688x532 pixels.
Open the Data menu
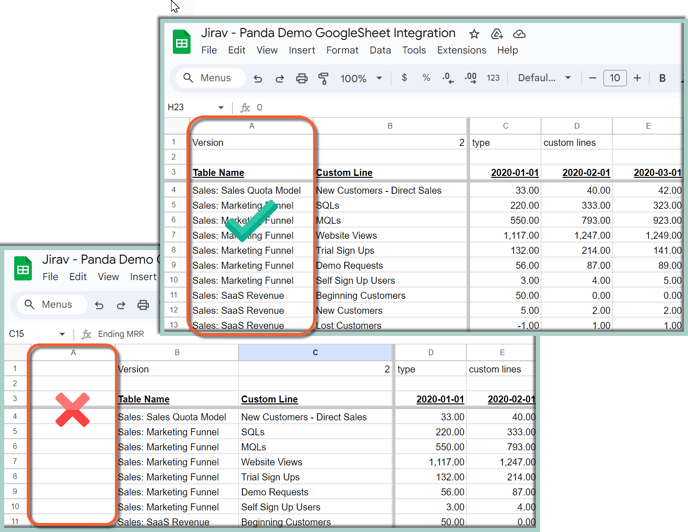pos(380,50)
